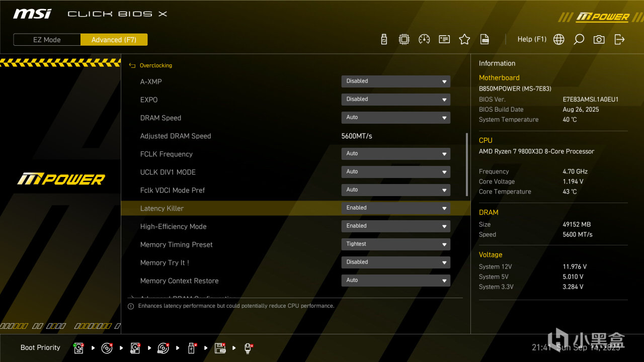
Task: Click the LOG file icon
Action: 485,39
